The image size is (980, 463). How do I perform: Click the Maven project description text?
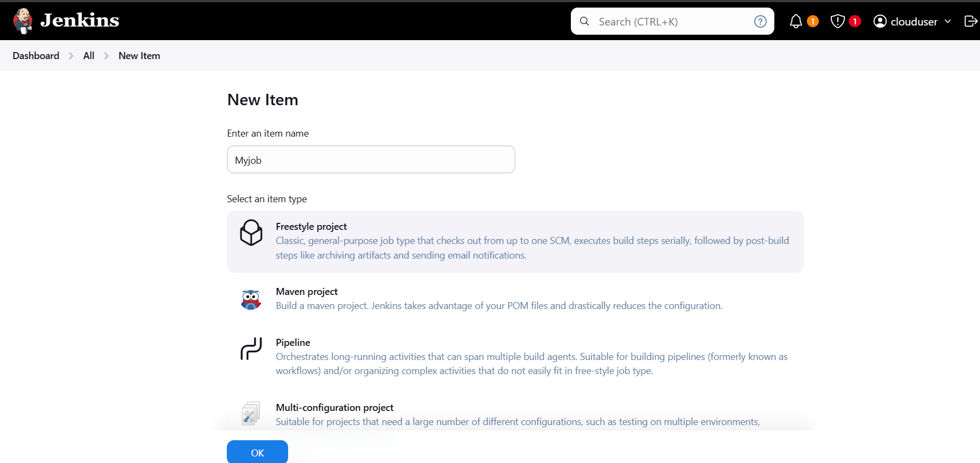pyautogui.click(x=499, y=306)
